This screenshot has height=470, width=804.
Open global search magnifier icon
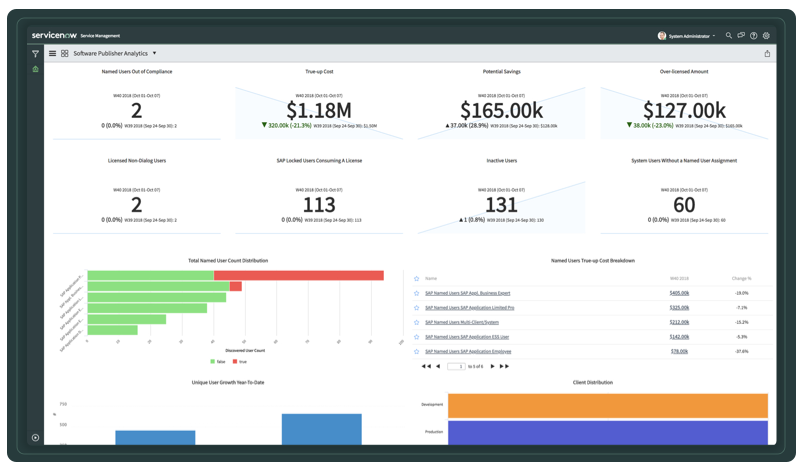[729, 35]
